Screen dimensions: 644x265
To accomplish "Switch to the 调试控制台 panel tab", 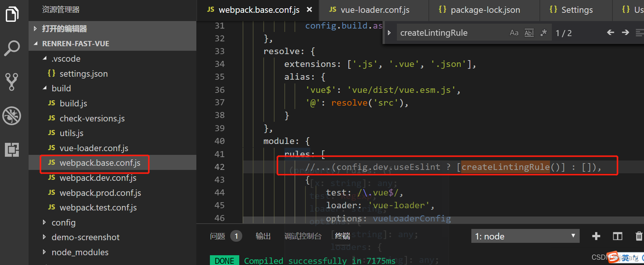I will tap(303, 236).
